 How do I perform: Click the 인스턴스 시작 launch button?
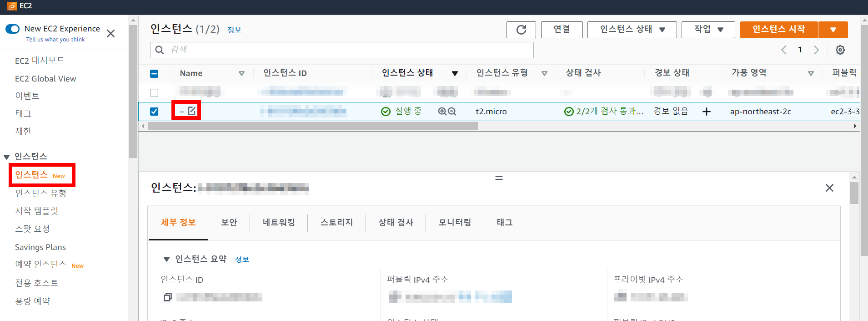point(779,30)
